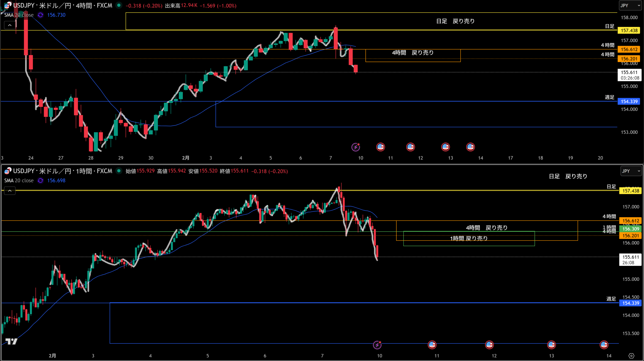Click the USDJPY 1時間 symbol title
Screen dimensions: 644x361
tap(62, 171)
